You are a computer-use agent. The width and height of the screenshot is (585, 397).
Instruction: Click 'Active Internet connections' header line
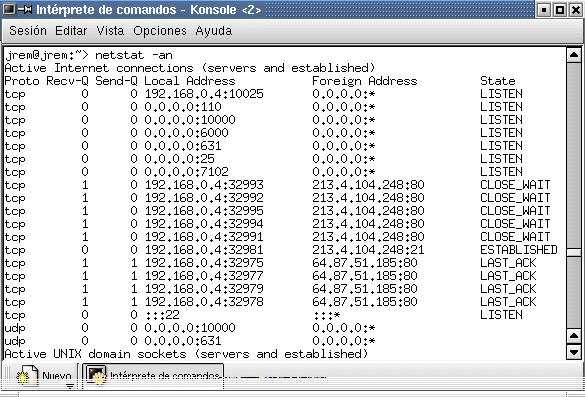point(190,68)
